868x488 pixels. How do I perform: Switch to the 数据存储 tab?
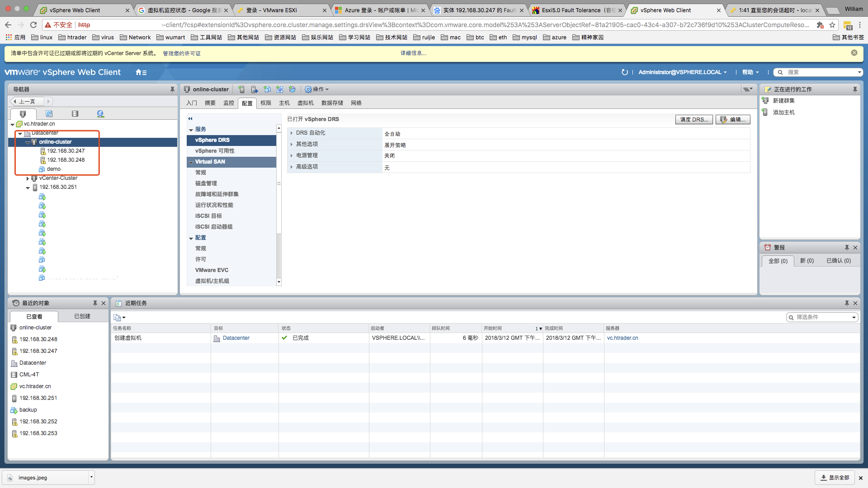(x=332, y=103)
